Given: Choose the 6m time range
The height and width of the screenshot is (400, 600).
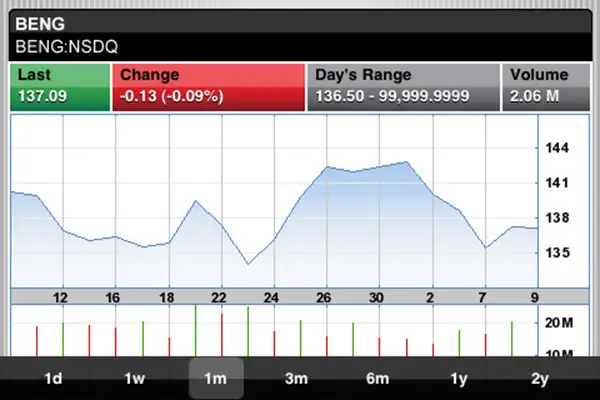Looking at the screenshot, I should coord(378,379).
